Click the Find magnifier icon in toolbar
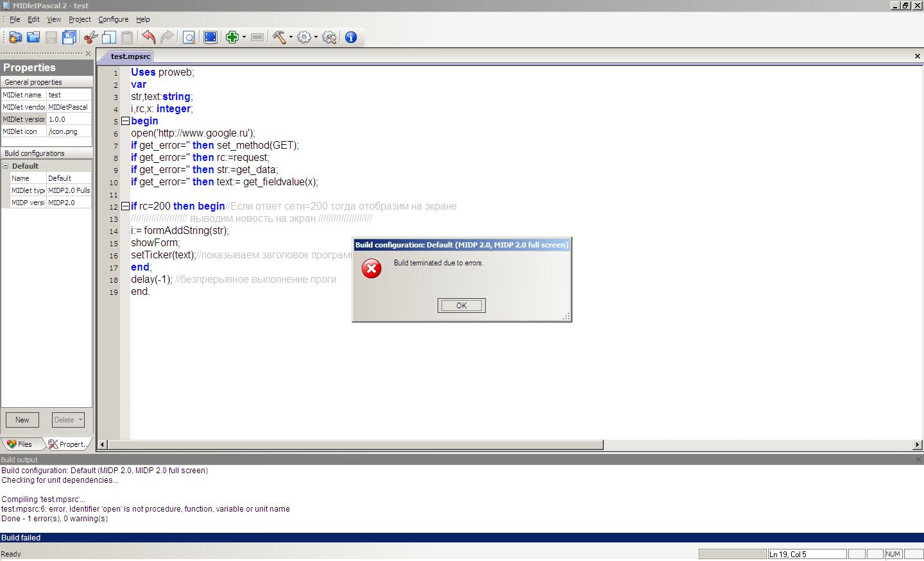This screenshot has height=561, width=924. coord(189,37)
